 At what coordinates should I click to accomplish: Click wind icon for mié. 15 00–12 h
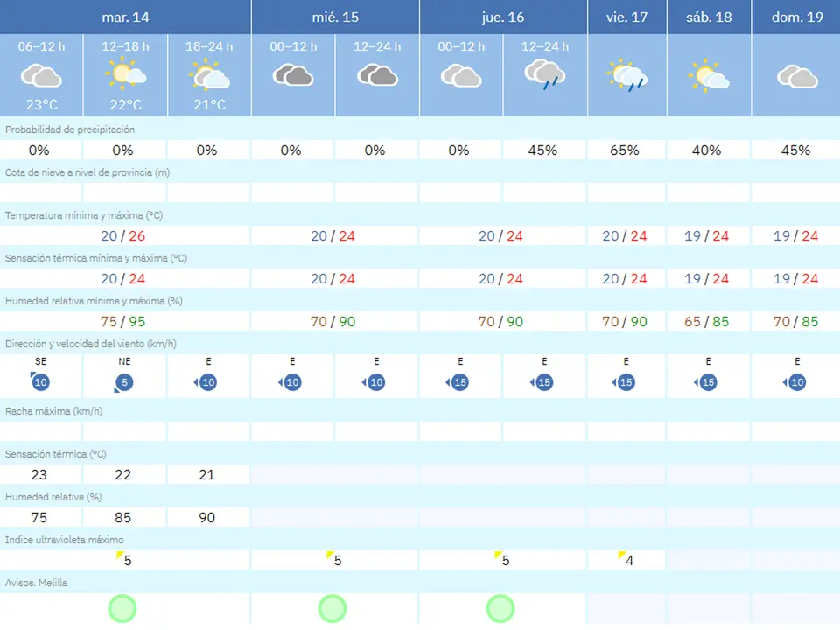point(290,382)
